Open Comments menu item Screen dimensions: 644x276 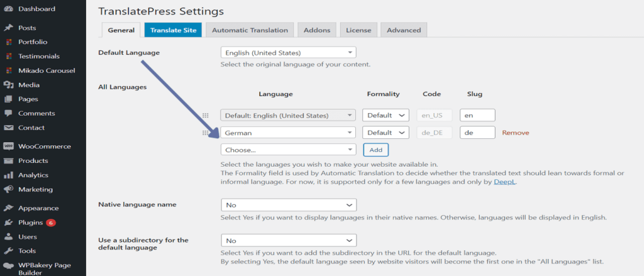click(36, 113)
